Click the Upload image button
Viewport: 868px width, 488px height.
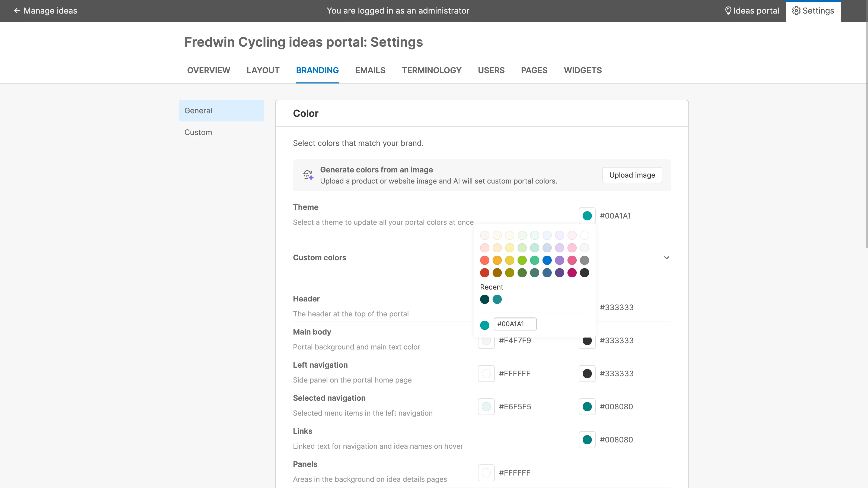pyautogui.click(x=632, y=175)
